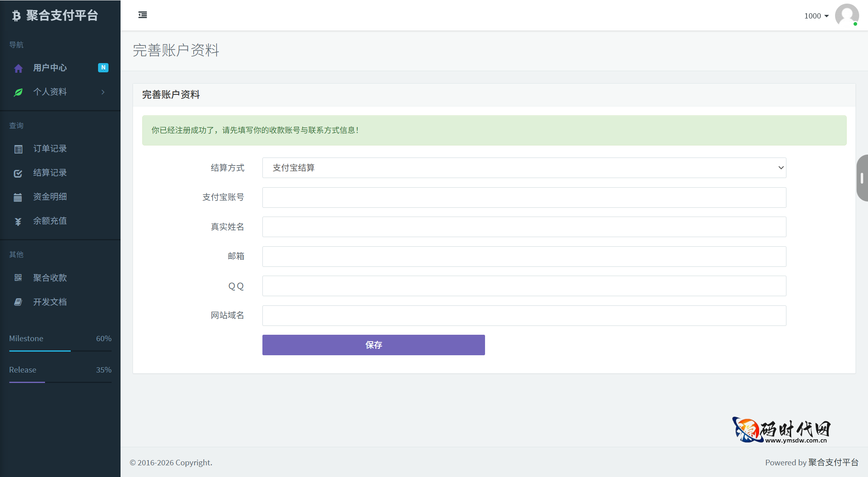The width and height of the screenshot is (868, 477).
Task: Click the QR code icon for 聚合收款
Action: pos(18,278)
